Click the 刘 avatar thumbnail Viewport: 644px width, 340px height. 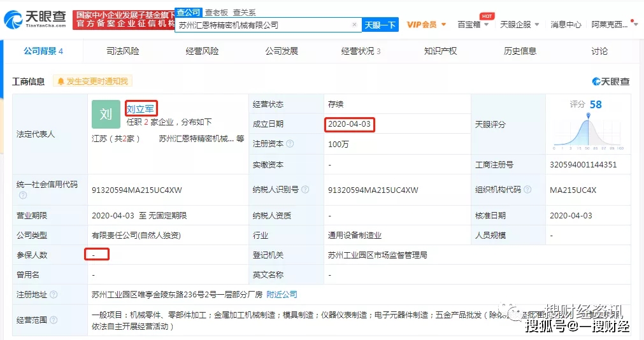[x=106, y=115]
